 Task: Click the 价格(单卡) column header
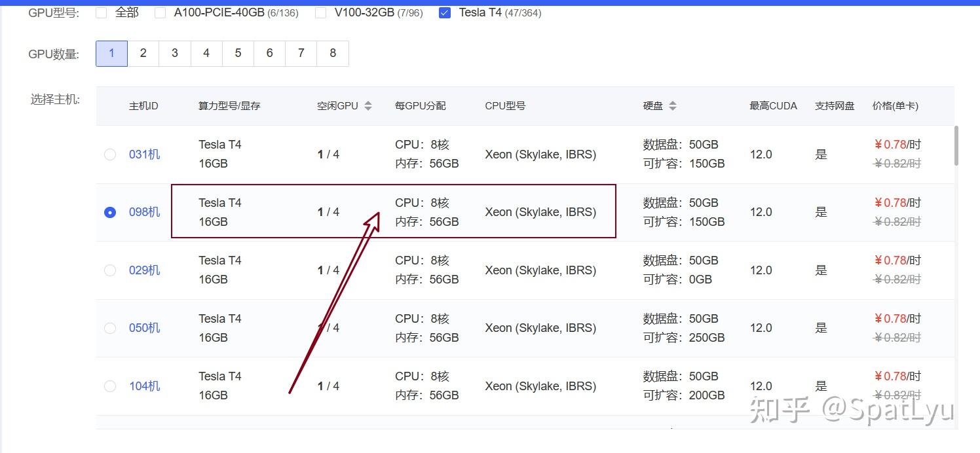click(895, 105)
